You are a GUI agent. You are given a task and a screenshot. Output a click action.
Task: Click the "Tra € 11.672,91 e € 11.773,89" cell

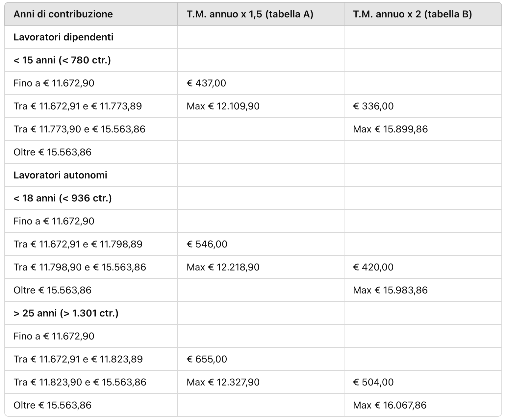point(78,106)
